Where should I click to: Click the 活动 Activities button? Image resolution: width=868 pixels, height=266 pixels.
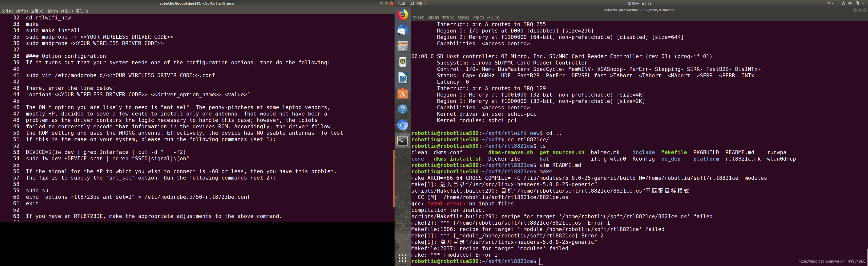tap(401, 3)
